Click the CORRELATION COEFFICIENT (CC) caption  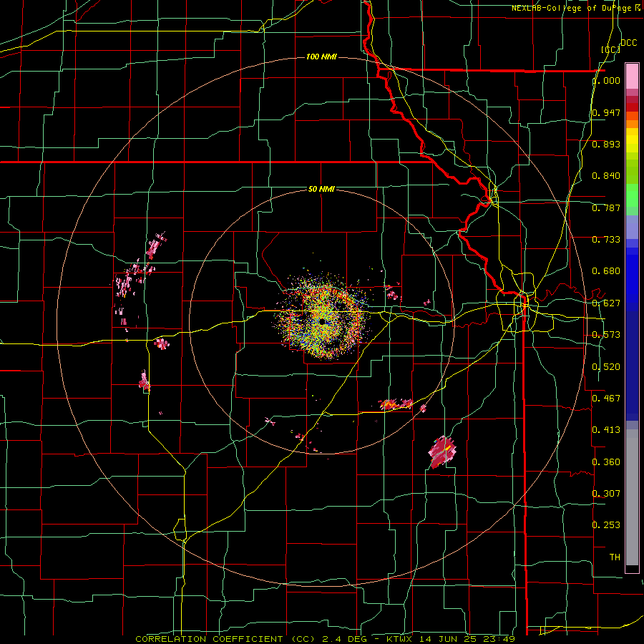[225, 639]
